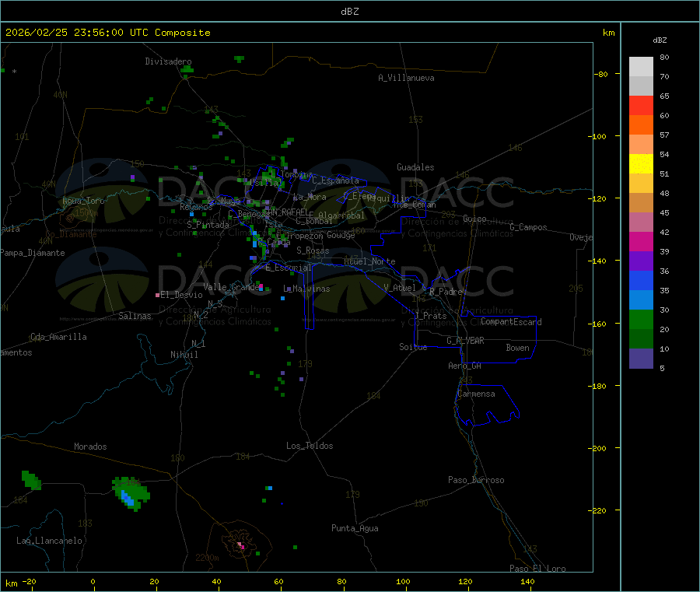
Task: Click the blue-green radar echo near Morados
Action: (x=131, y=493)
